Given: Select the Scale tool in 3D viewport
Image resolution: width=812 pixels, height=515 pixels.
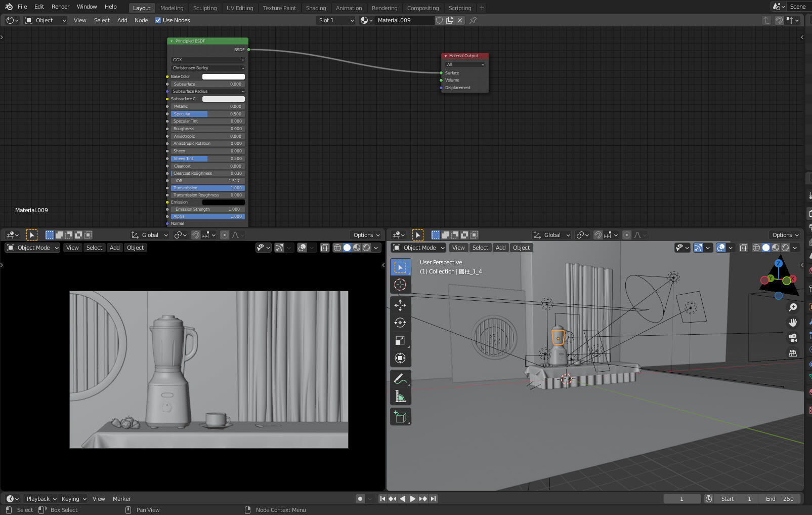Looking at the screenshot, I should (x=400, y=340).
